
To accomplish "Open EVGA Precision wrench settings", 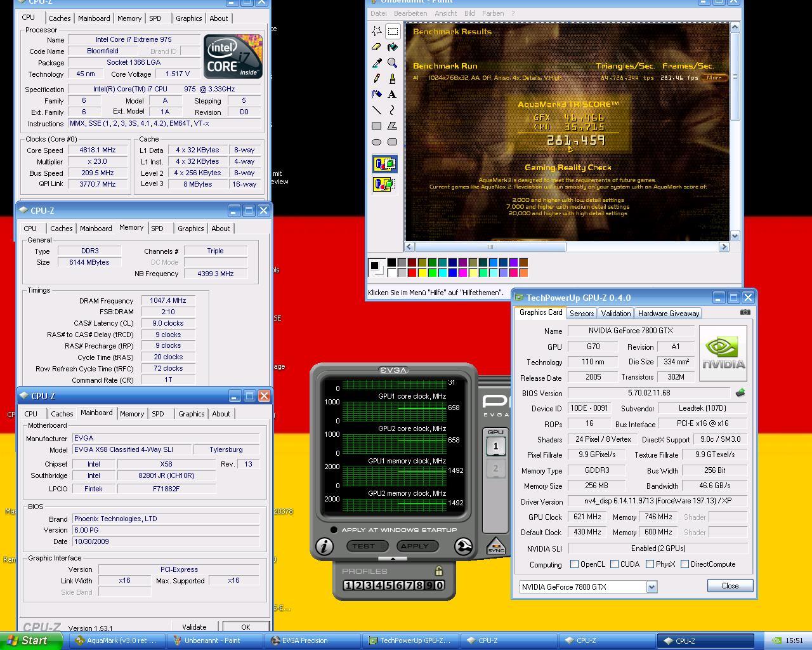I will pos(464,546).
